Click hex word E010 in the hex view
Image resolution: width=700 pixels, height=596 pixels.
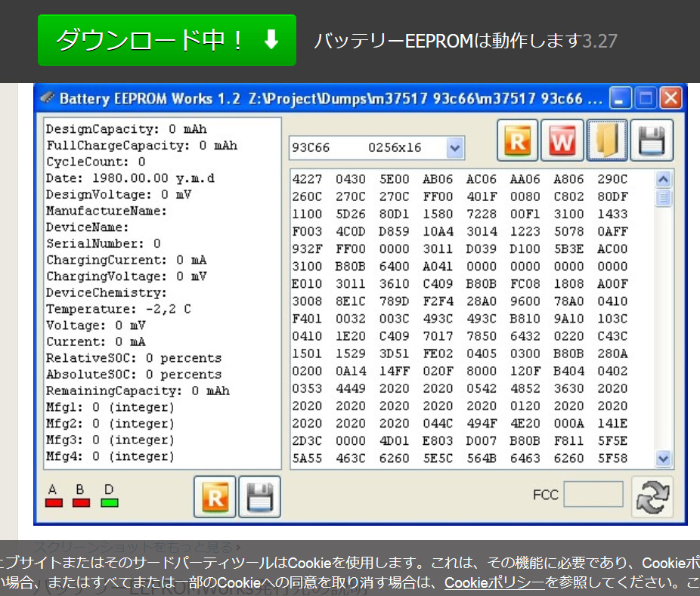click(307, 284)
